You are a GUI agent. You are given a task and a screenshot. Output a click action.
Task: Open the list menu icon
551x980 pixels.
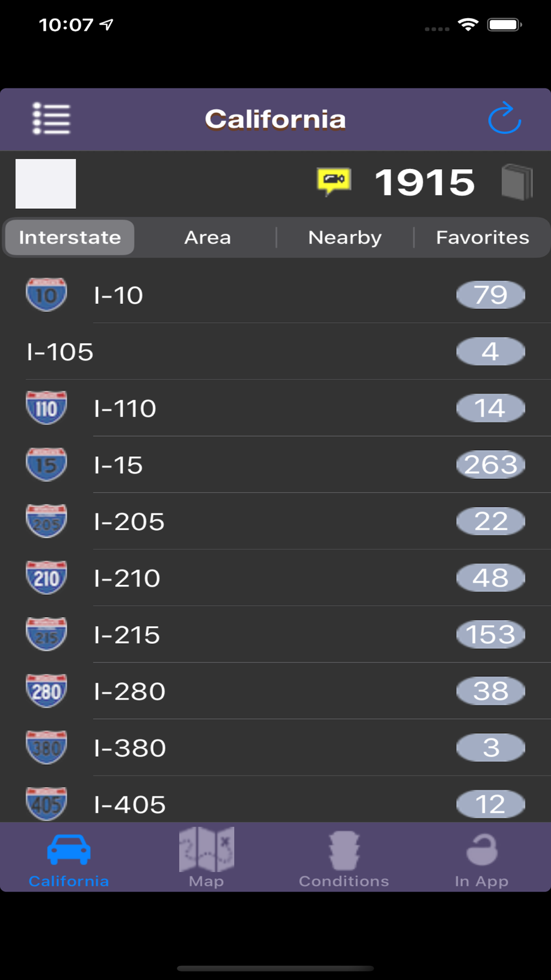51,119
